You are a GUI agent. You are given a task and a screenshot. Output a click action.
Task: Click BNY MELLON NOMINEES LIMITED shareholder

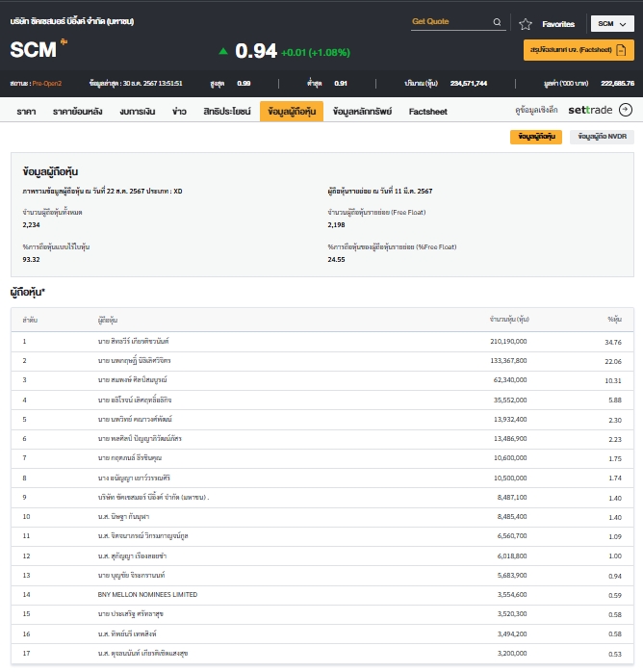click(147, 594)
